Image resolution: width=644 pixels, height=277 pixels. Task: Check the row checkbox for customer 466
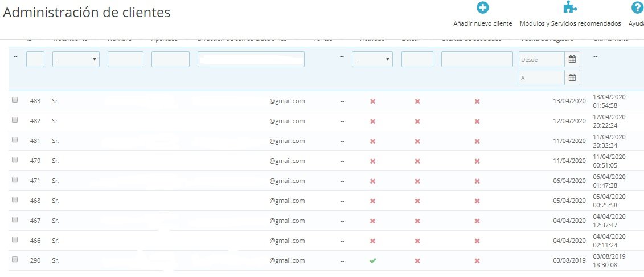click(15, 239)
